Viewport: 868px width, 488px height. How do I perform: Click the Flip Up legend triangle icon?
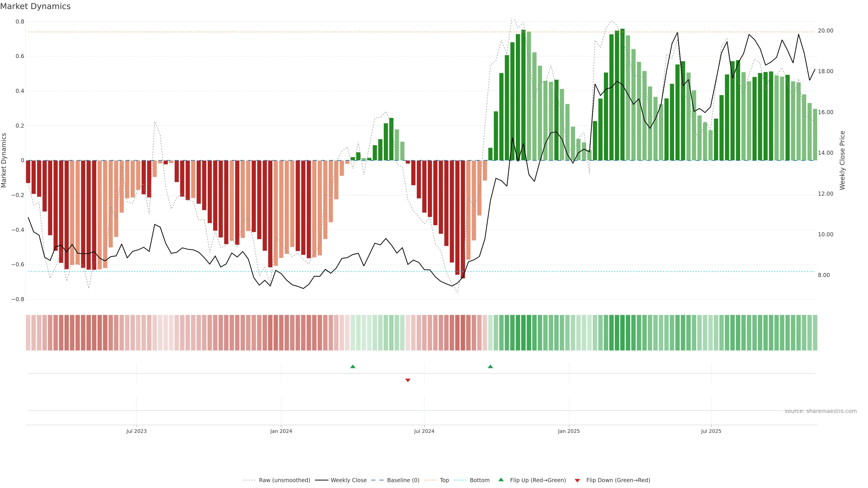501,480
